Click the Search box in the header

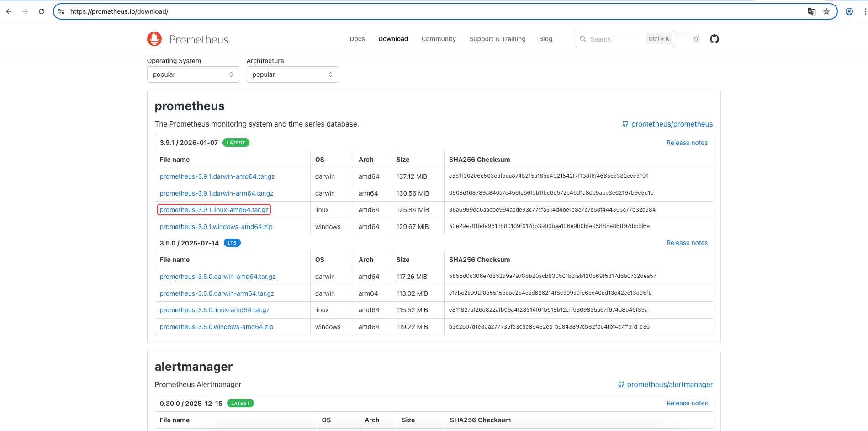pos(625,39)
